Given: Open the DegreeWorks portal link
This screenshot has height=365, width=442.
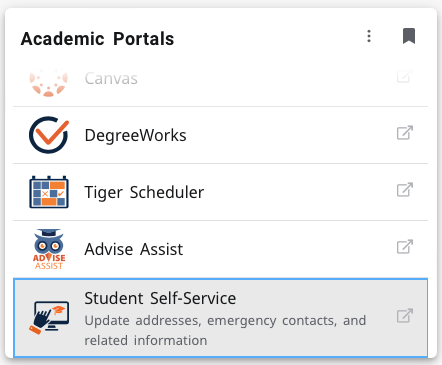Looking at the screenshot, I should tap(135, 135).
